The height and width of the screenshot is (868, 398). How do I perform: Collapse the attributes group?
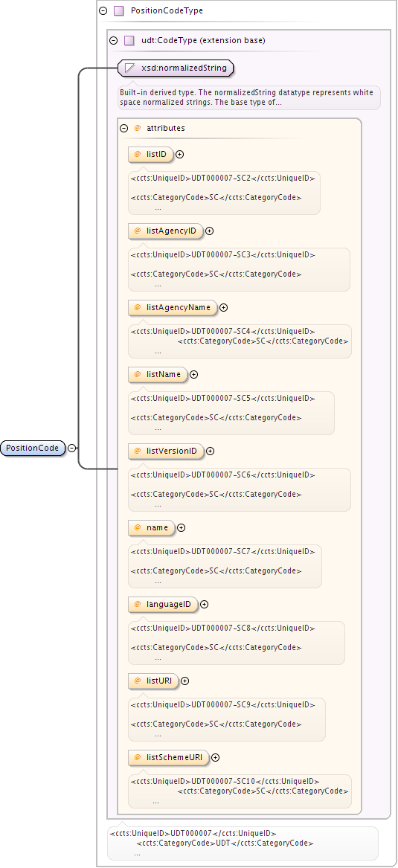tap(124, 128)
